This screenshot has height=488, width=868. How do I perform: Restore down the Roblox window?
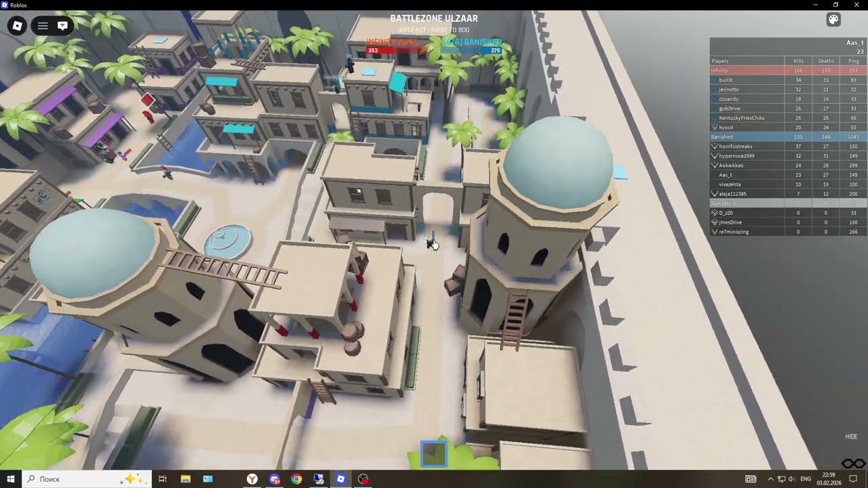(835, 5)
